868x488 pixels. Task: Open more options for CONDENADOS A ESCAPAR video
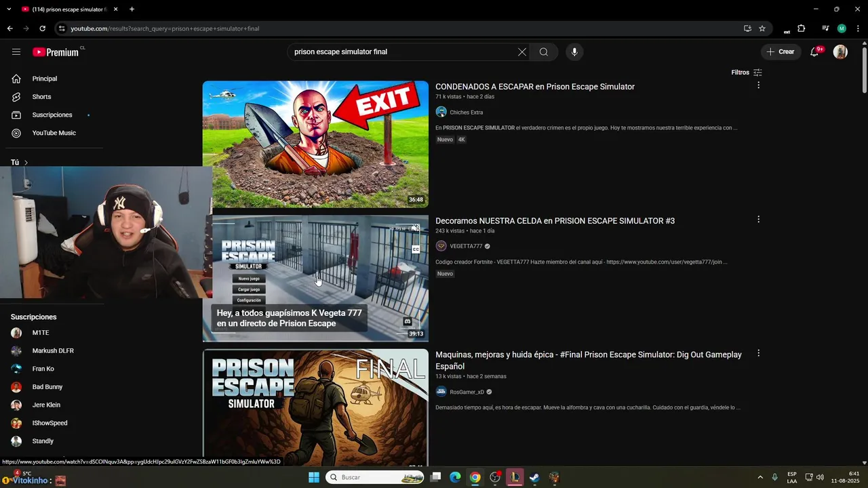click(x=758, y=85)
